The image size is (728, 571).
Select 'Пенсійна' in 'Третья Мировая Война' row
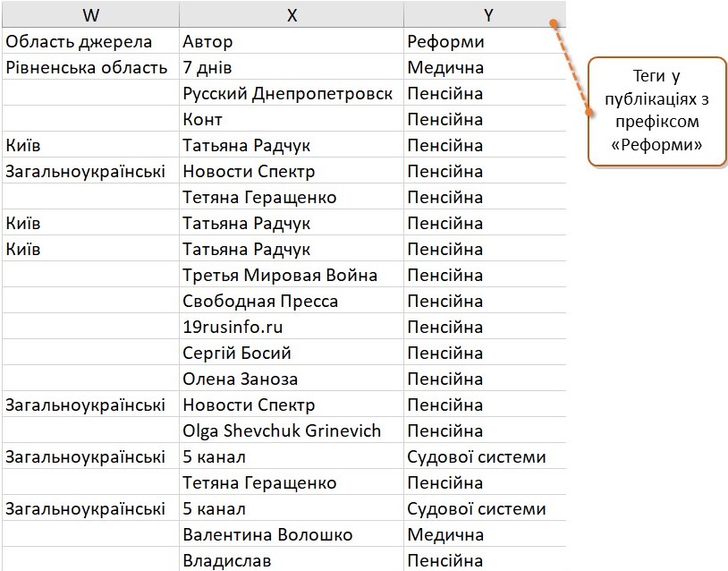(485, 275)
